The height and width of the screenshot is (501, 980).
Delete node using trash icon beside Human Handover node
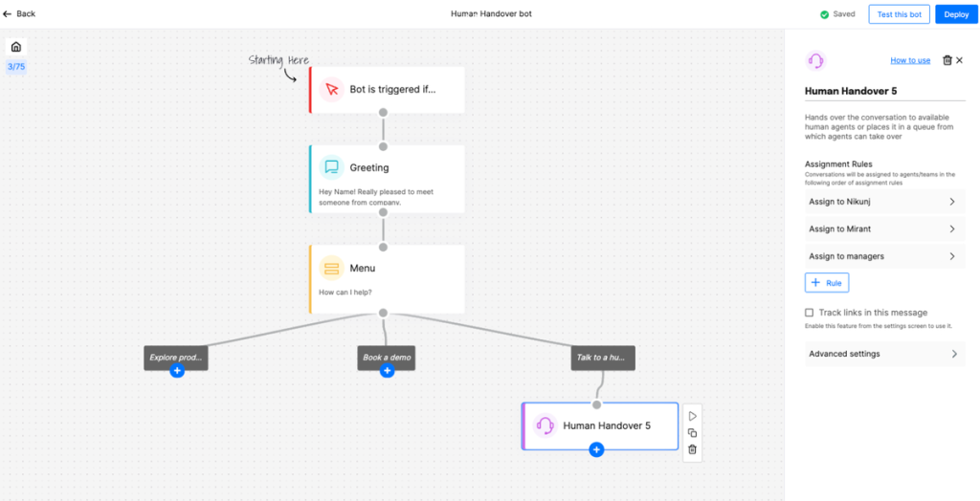[x=692, y=449]
